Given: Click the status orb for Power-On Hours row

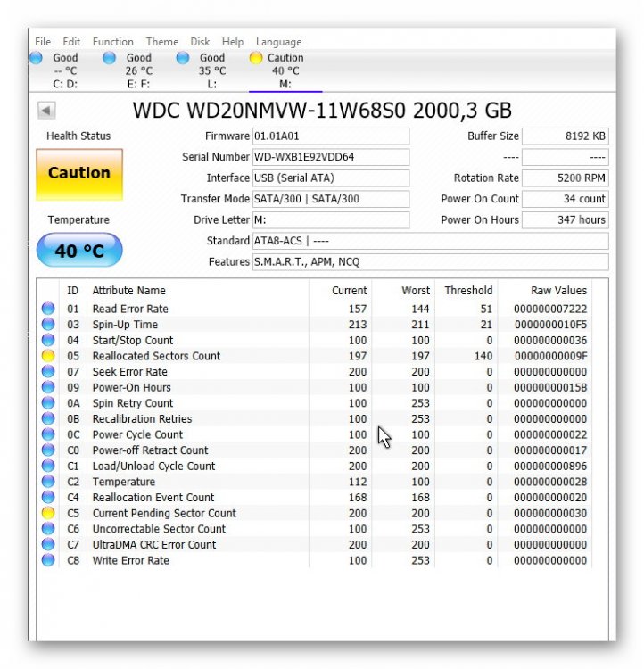Looking at the screenshot, I should click(x=48, y=387).
